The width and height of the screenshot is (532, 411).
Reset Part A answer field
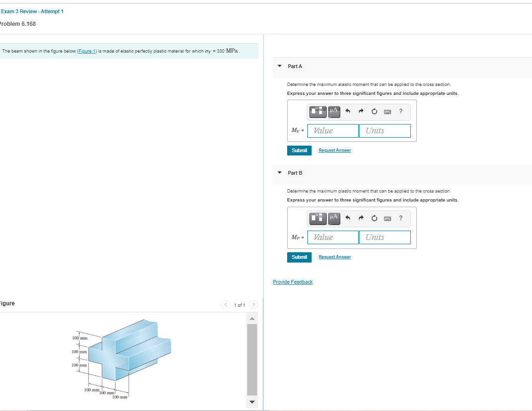[374, 111]
